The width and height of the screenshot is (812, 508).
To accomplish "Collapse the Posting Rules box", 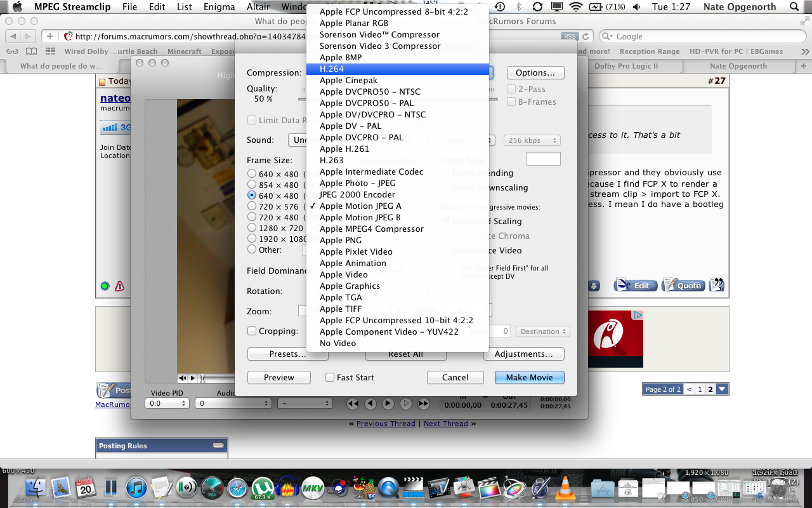I will (x=218, y=446).
